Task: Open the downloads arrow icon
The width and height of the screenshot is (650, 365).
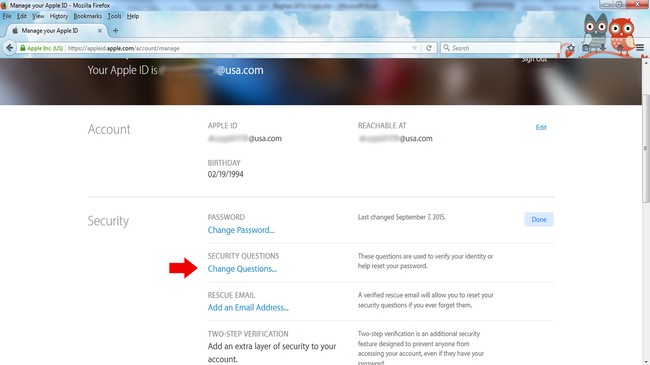Action: click(603, 48)
